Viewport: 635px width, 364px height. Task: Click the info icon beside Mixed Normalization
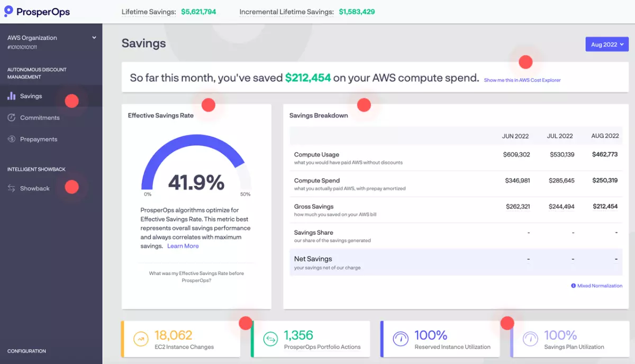[574, 286]
